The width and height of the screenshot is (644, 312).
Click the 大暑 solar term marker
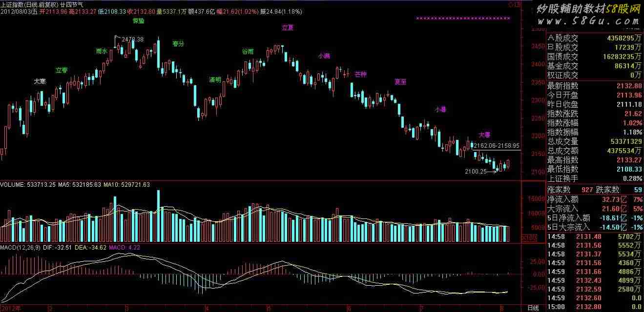point(484,135)
